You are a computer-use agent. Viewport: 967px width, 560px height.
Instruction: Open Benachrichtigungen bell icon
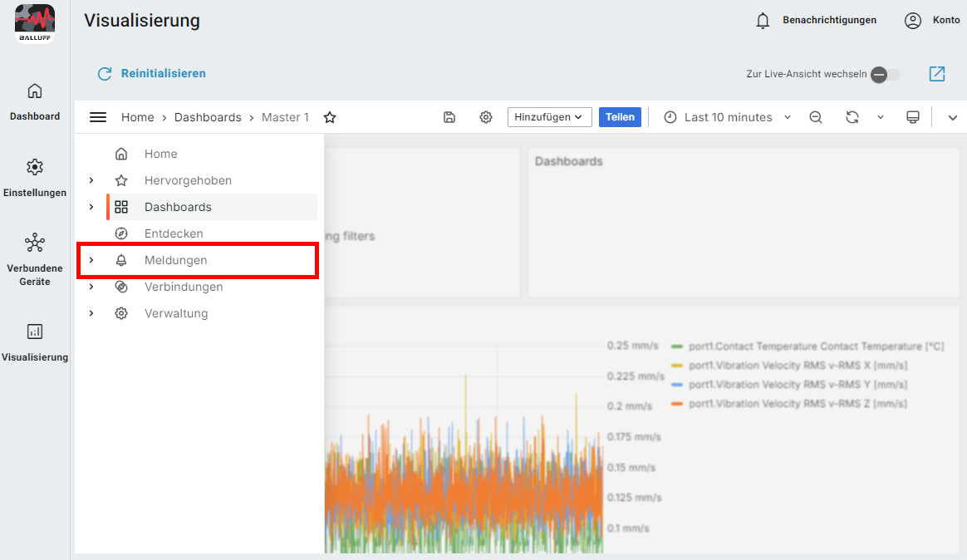[x=763, y=21]
